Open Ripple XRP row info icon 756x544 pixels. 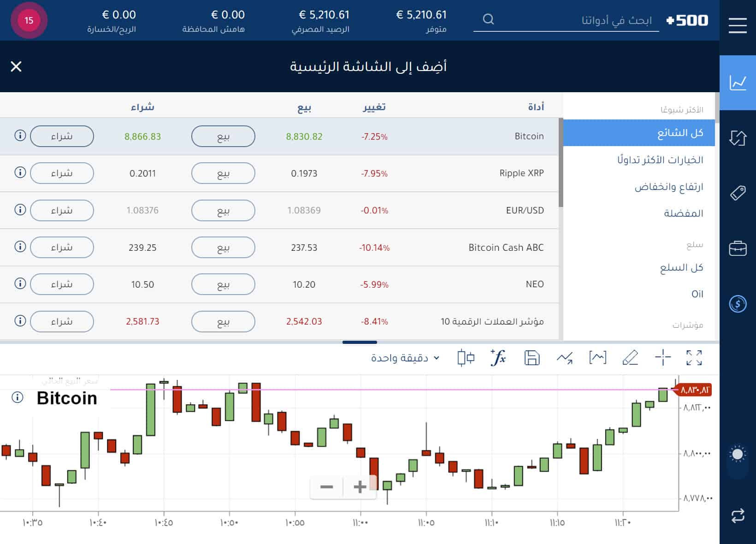(x=20, y=172)
